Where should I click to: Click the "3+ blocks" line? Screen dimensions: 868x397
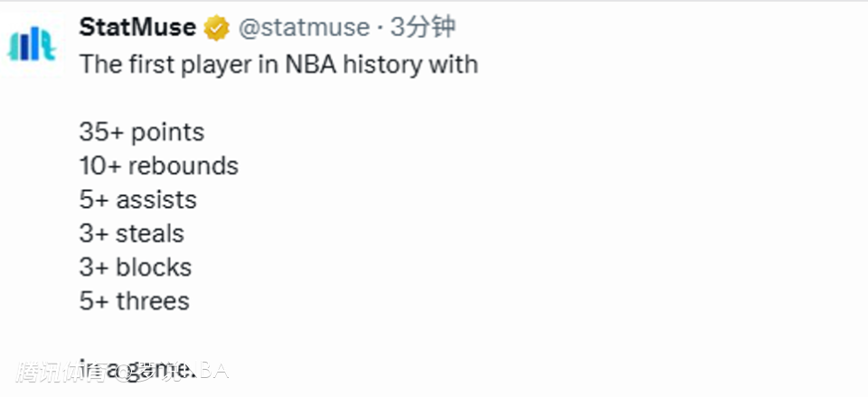[136, 268]
